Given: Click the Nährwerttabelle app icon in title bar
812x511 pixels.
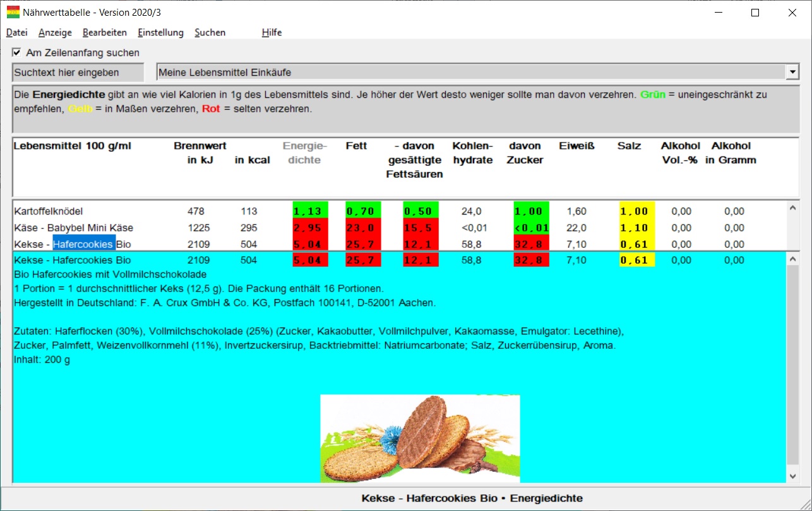Looking at the screenshot, I should [x=13, y=12].
